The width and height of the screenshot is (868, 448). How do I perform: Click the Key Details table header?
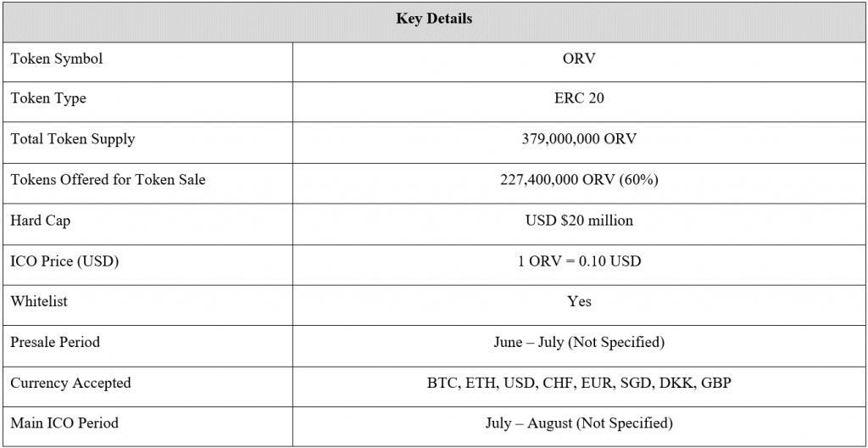click(434, 19)
